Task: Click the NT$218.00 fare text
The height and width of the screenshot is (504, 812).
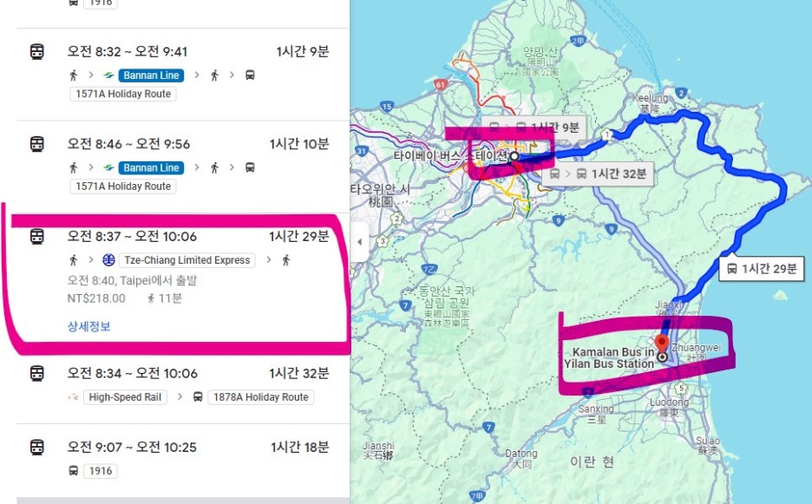Action: tap(96, 298)
